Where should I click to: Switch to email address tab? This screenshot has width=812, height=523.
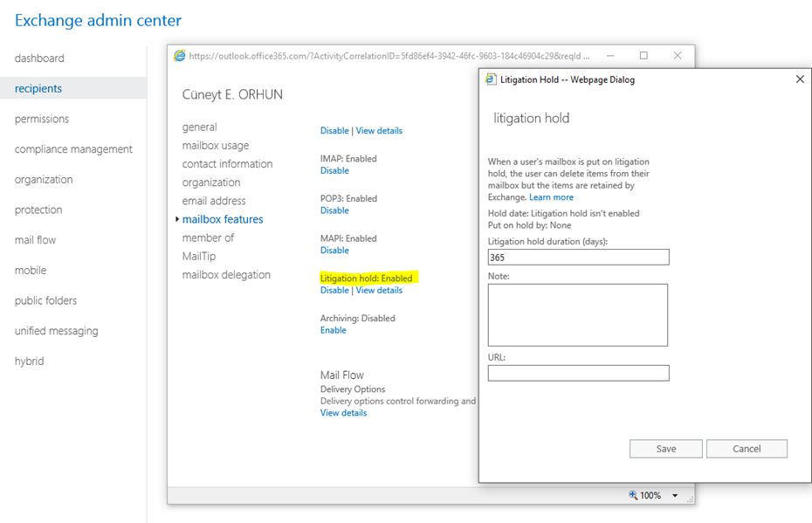[x=214, y=201]
